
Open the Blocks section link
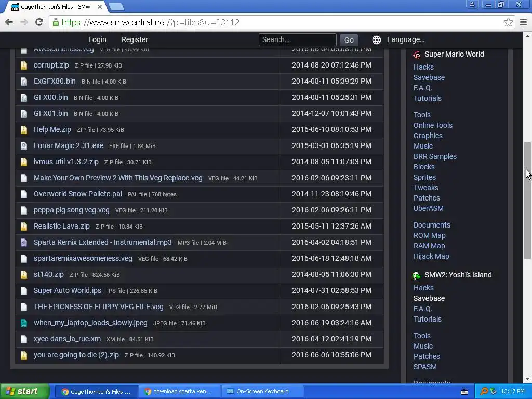point(424,167)
